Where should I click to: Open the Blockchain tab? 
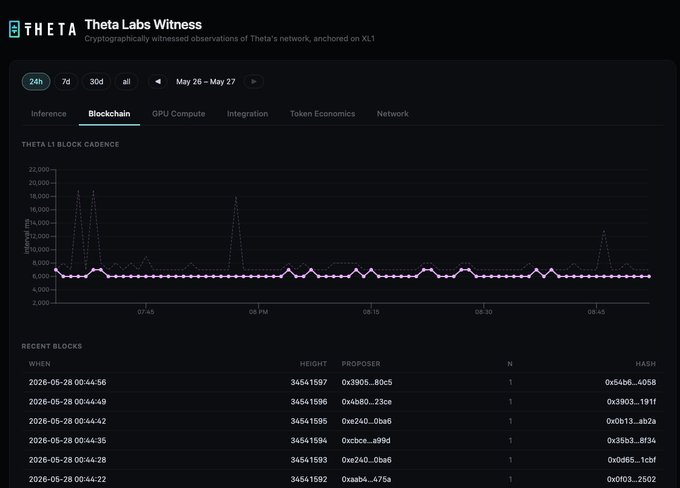[109, 114]
